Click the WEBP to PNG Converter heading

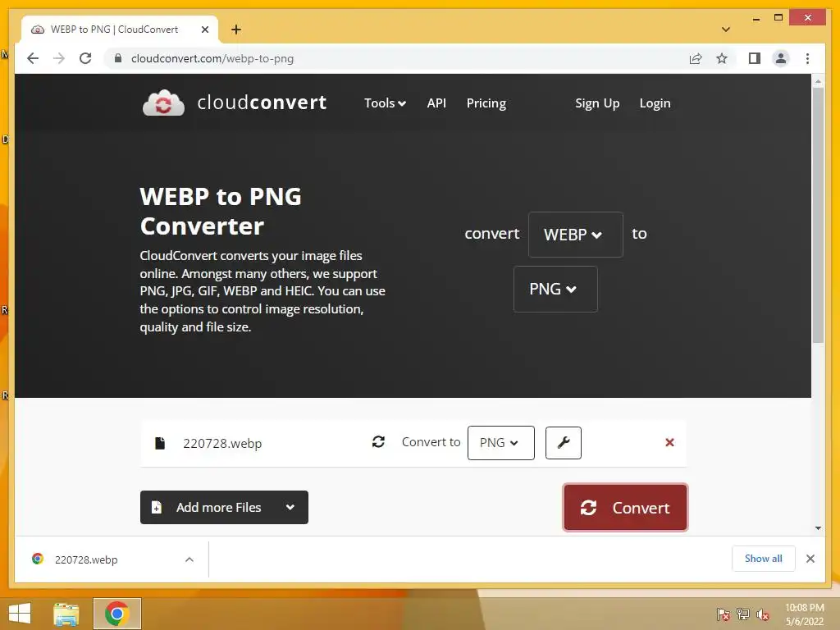coord(220,211)
